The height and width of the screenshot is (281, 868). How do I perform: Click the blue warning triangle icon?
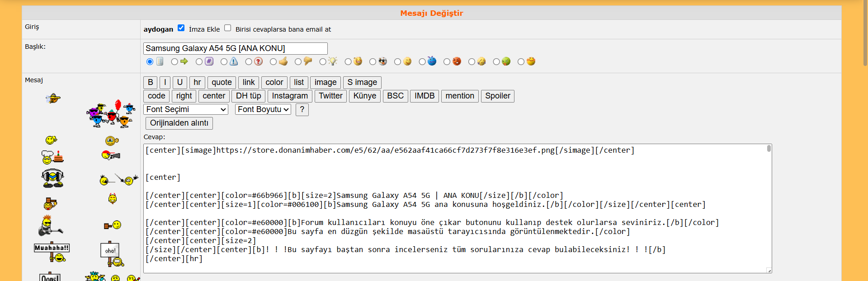click(x=234, y=61)
